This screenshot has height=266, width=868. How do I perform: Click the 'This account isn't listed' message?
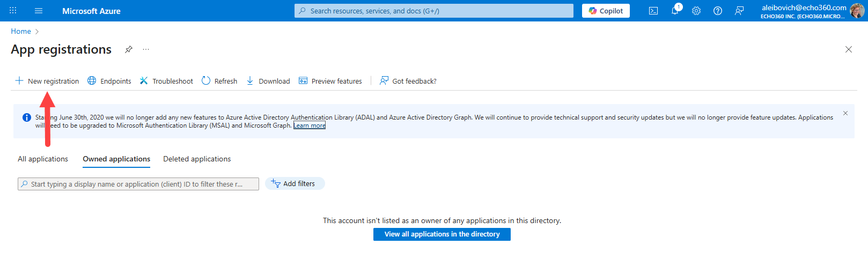(442, 220)
